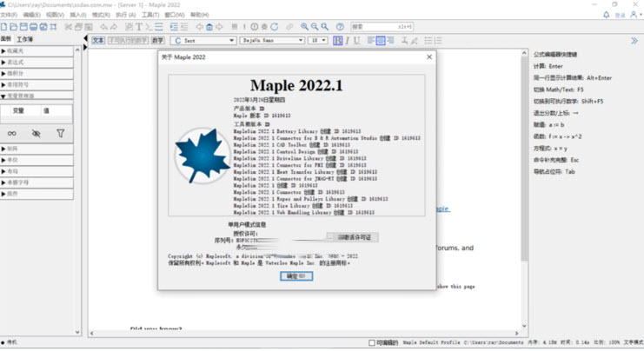Viewport: 644px width, 351px height.
Task: Toggle the crossed-eye hide variables icon
Action: (36, 133)
